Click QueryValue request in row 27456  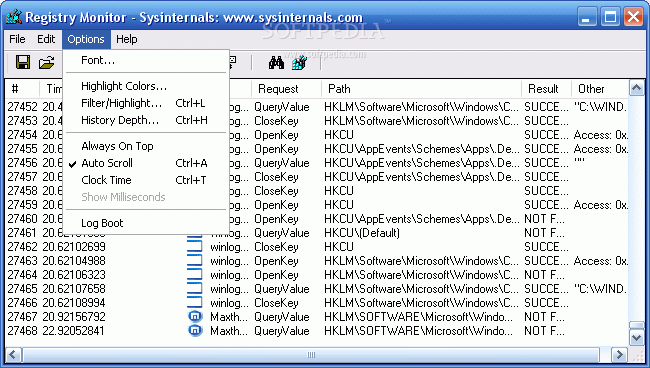282,163
